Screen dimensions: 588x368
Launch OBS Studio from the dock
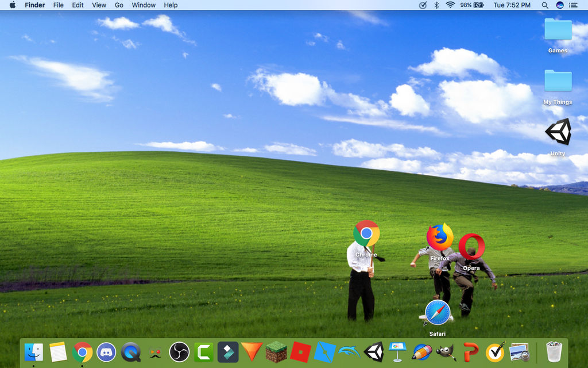pyautogui.click(x=179, y=352)
